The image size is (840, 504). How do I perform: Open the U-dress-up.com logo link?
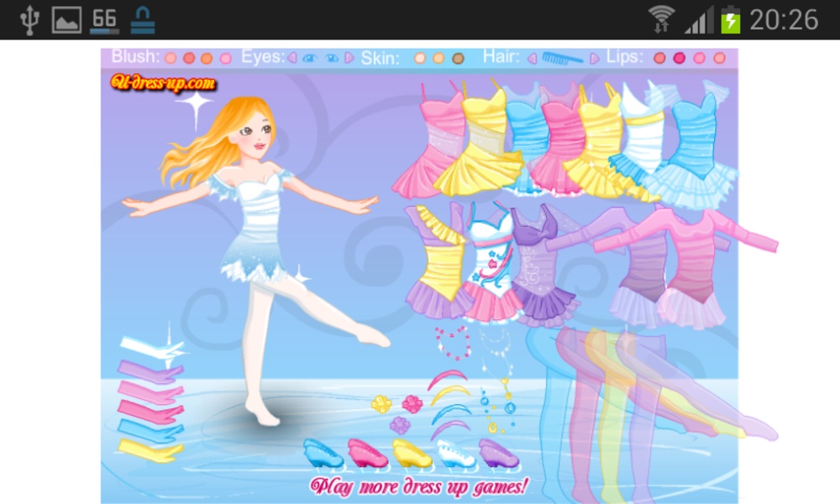[163, 82]
